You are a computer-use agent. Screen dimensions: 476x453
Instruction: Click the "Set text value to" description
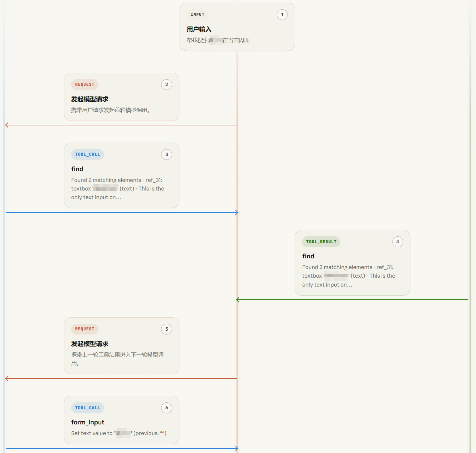pos(119,433)
